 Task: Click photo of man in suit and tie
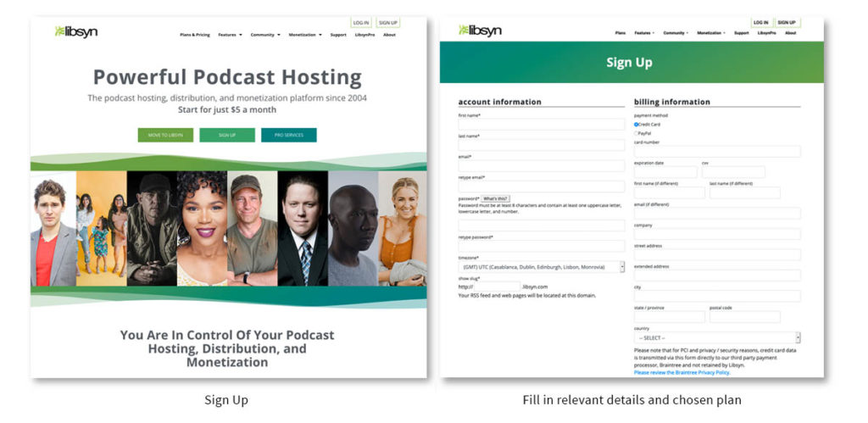click(x=303, y=229)
